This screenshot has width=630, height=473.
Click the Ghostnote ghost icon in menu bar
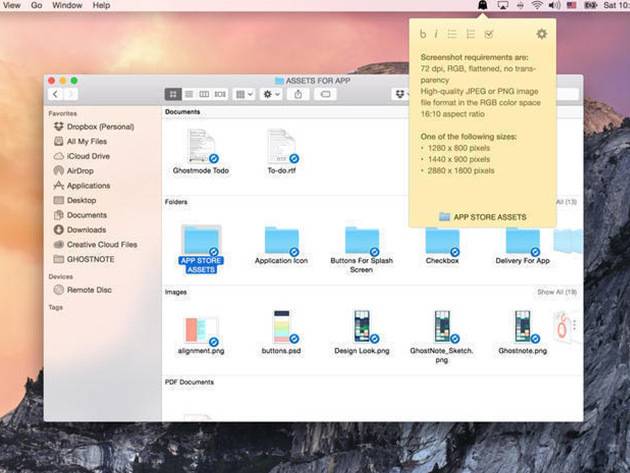click(483, 6)
